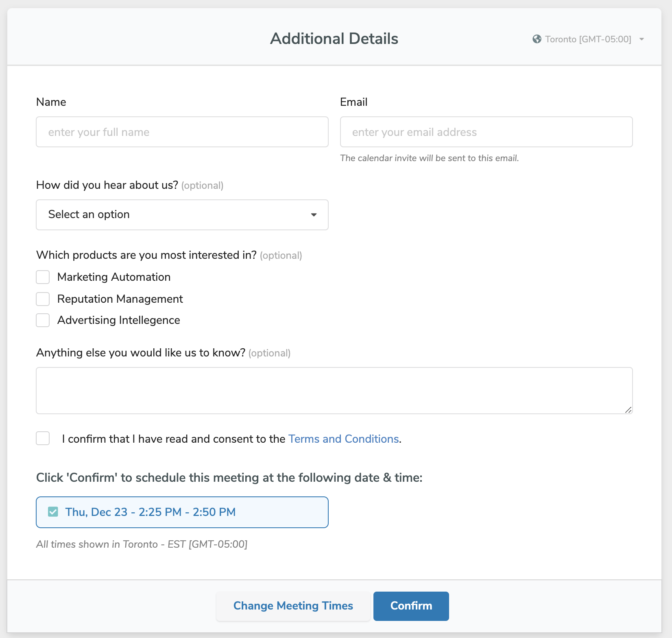672x638 pixels.
Task: Click the globe icon beside Toronto timezone
Action: [x=537, y=39]
